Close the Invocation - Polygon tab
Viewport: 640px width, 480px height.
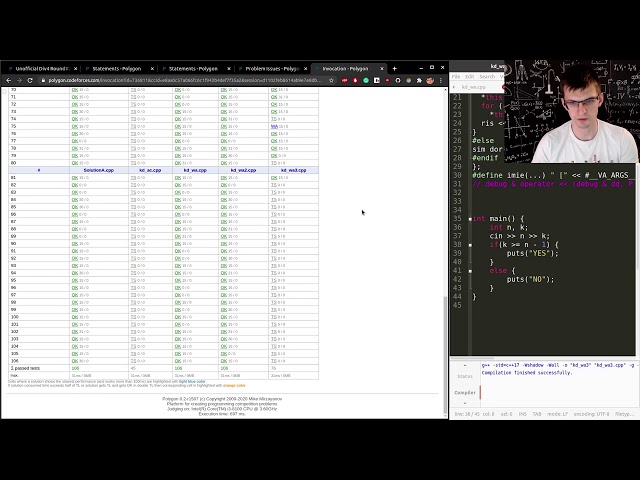pos(382,69)
